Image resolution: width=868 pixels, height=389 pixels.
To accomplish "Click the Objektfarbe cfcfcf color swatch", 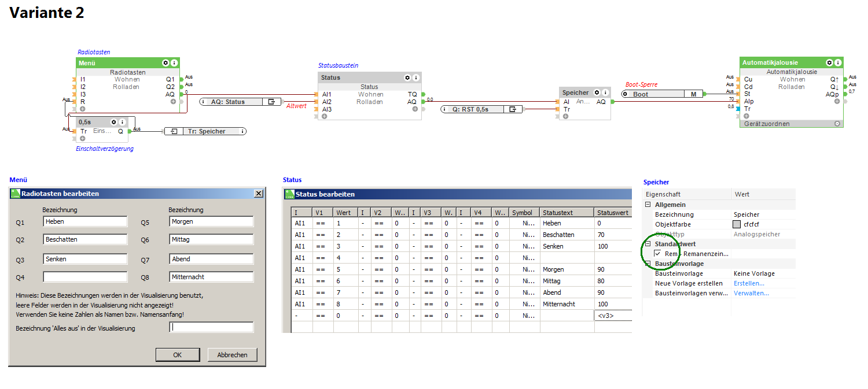I will click(x=737, y=224).
